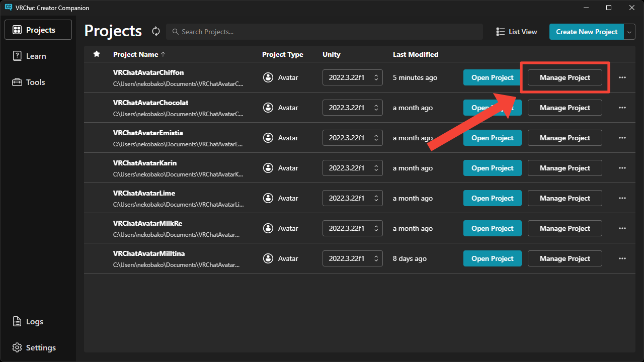This screenshot has width=644, height=362.
Task: Click Open Project for VRChatAvatarMilkRe
Action: (492, 228)
